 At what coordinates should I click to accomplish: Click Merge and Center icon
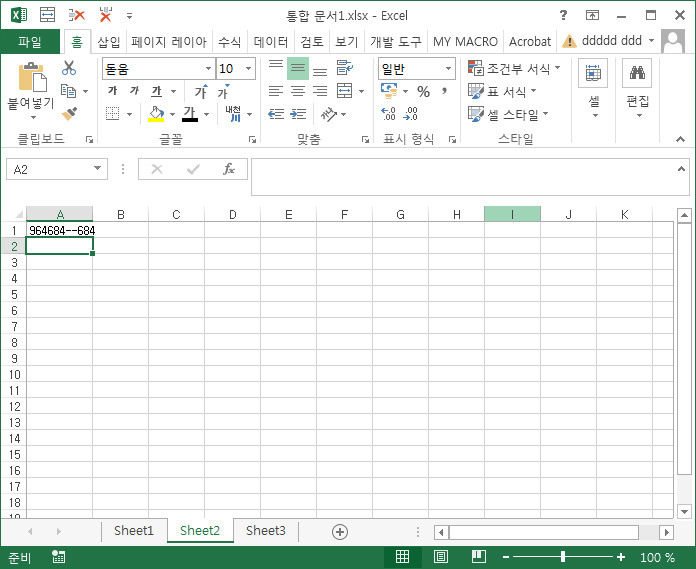coord(344,91)
